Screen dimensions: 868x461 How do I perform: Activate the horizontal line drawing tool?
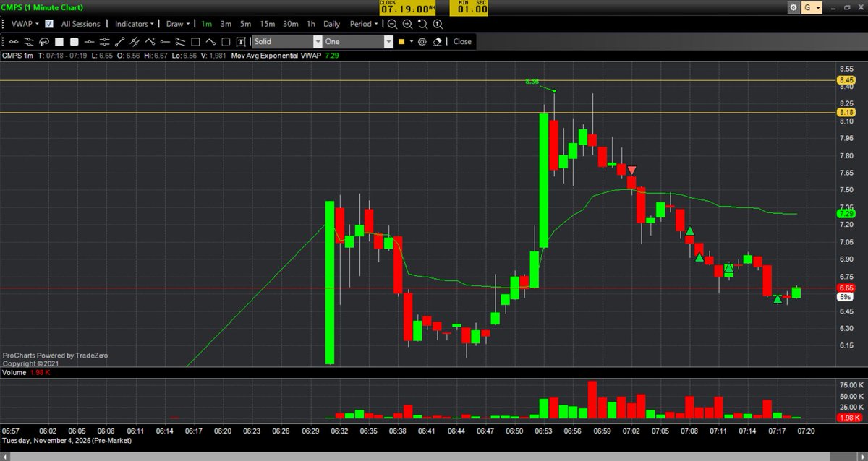[91, 41]
